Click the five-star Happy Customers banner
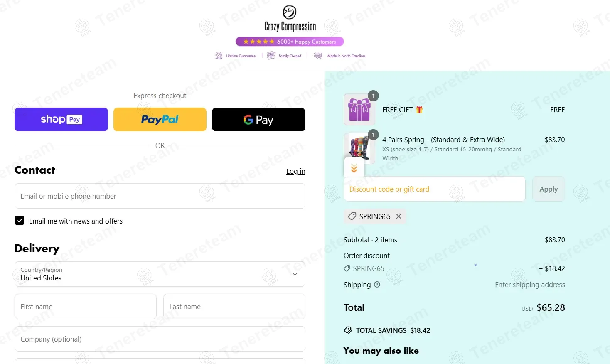The height and width of the screenshot is (364, 610). click(x=290, y=42)
